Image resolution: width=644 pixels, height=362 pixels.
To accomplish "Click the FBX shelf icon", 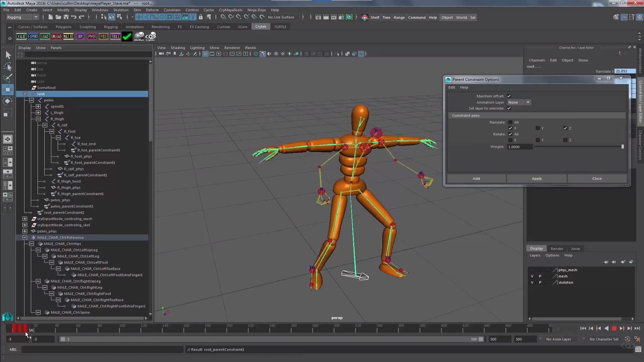I will (x=103, y=37).
